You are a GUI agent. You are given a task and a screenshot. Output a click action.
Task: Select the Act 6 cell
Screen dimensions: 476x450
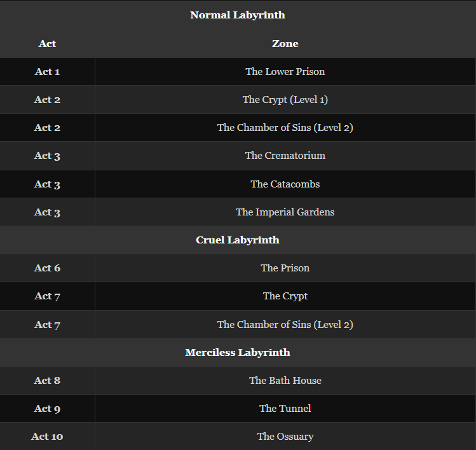pyautogui.click(x=47, y=268)
